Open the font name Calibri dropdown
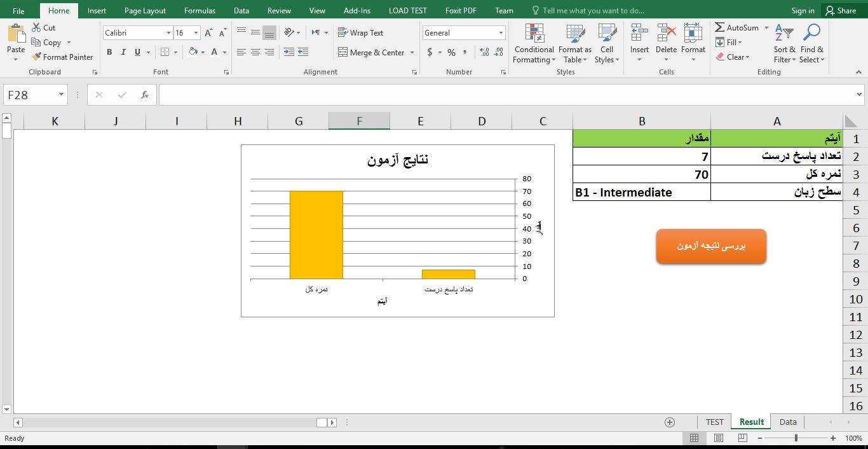This screenshot has width=868, height=449. 168,32
